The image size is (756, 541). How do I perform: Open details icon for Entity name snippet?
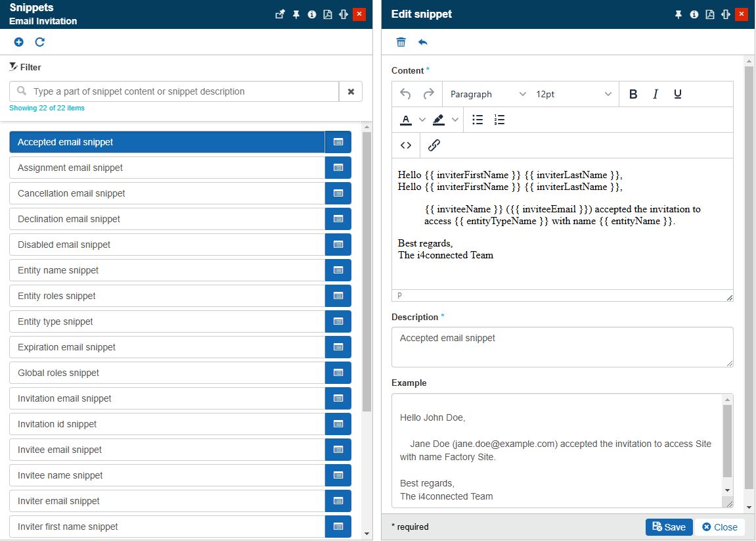338,270
